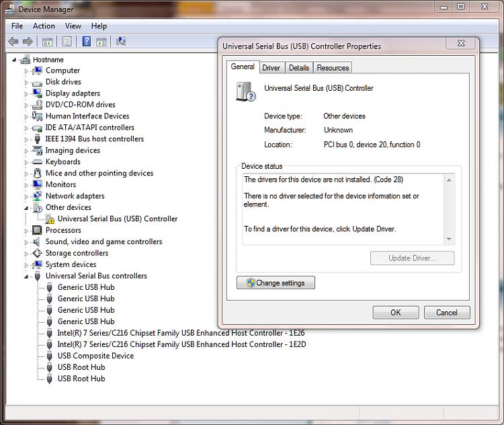
Task: Click the "PCI bus 0, device 20, function 0" location
Action: click(x=372, y=145)
